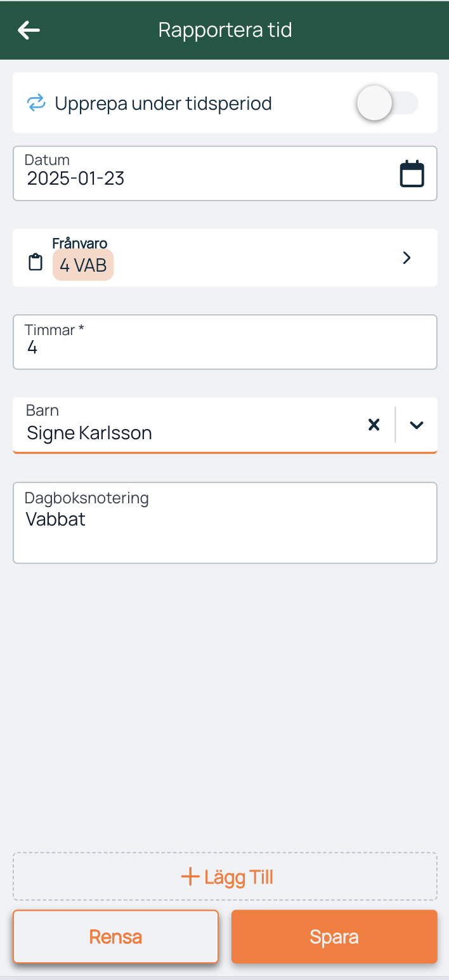Click the Rensa button
The height and width of the screenshot is (980, 449).
[x=115, y=937]
